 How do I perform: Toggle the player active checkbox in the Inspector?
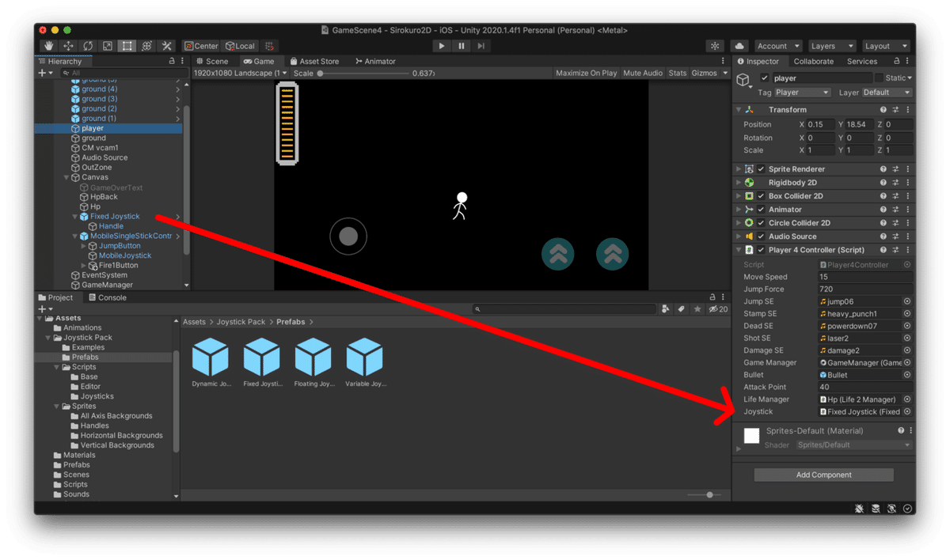(x=764, y=78)
